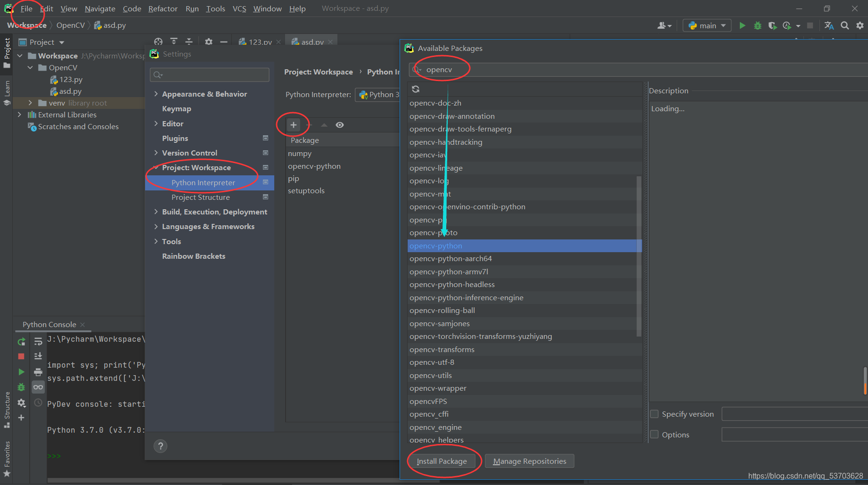This screenshot has width=868, height=485.
Task: Open the Code With Me users icon
Action: coord(664,25)
